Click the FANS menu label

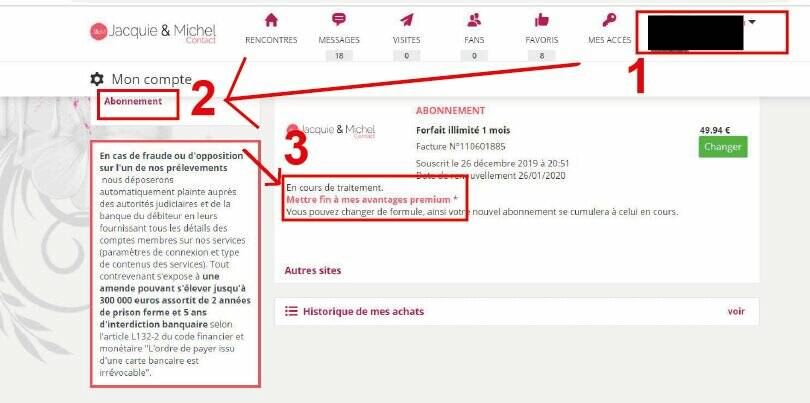click(474, 40)
